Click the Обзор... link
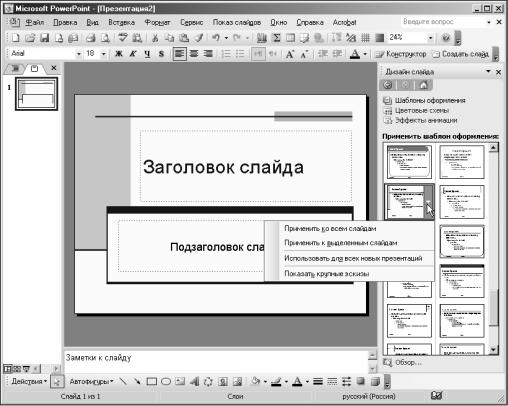 [408, 362]
